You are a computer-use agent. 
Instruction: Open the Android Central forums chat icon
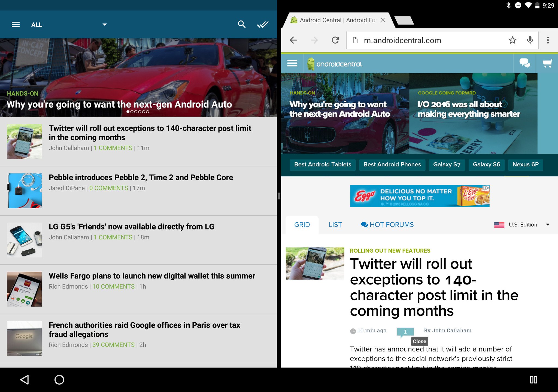point(524,64)
